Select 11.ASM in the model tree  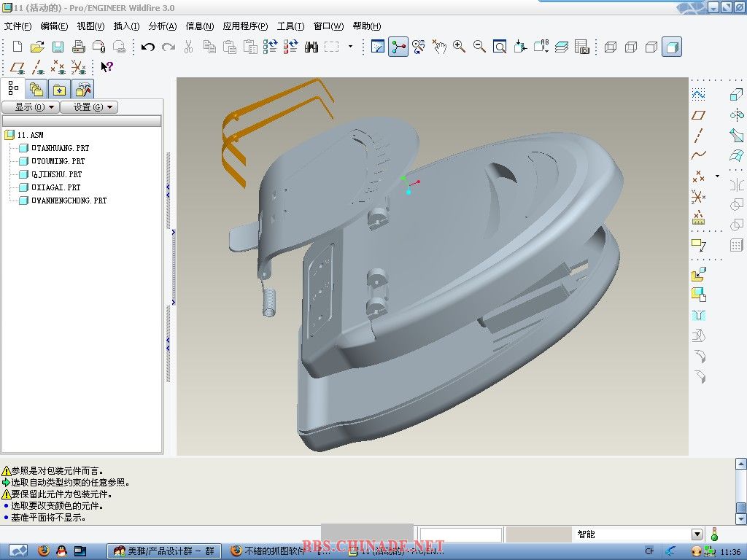tap(30, 135)
